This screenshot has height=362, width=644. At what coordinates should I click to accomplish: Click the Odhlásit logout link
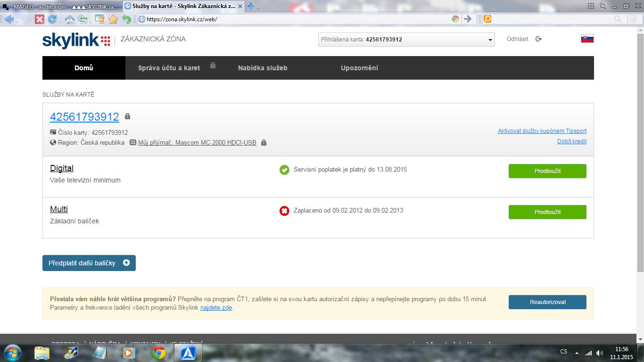[518, 39]
